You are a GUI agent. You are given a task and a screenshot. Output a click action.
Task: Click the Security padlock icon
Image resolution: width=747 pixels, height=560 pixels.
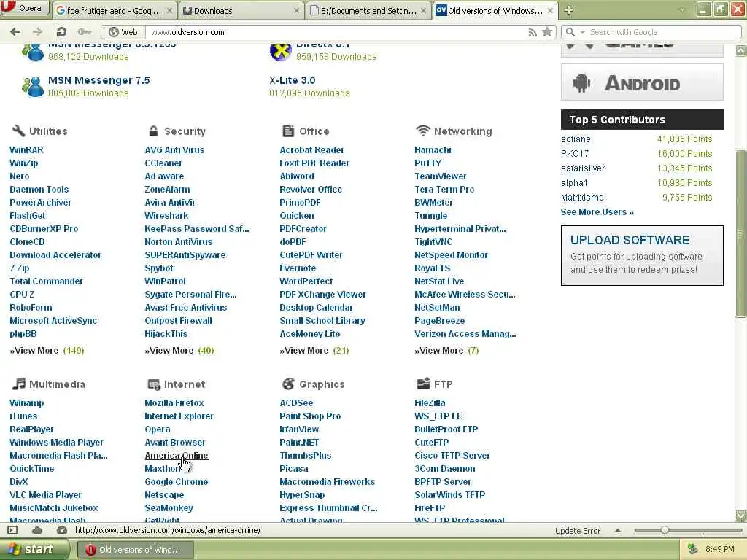[153, 131]
